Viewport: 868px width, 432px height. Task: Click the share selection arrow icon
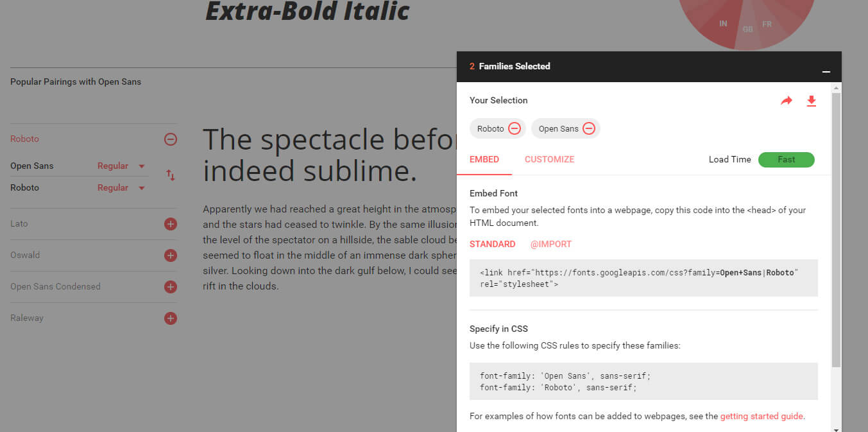click(x=787, y=101)
